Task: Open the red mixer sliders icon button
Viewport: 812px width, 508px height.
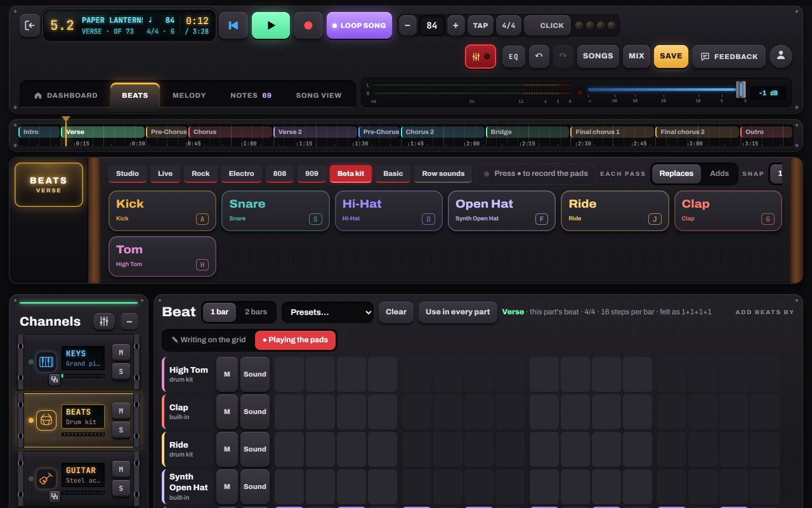Action: pos(481,56)
